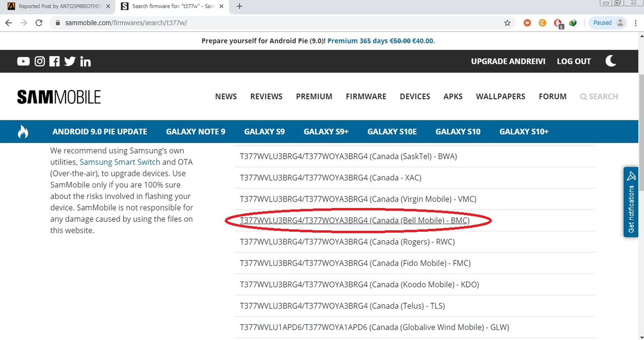644x340 pixels.
Task: Open ANDROID 9.0 PIE UPDATE link
Action: coord(100,131)
